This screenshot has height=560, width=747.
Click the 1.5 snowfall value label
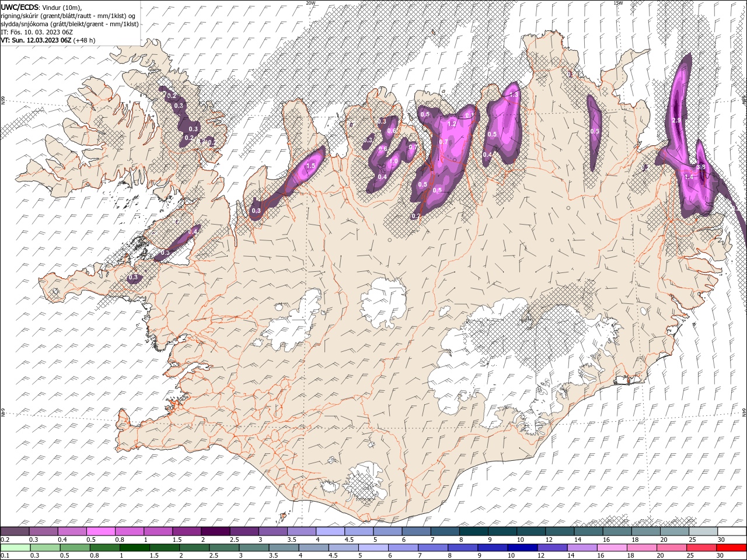[310, 166]
